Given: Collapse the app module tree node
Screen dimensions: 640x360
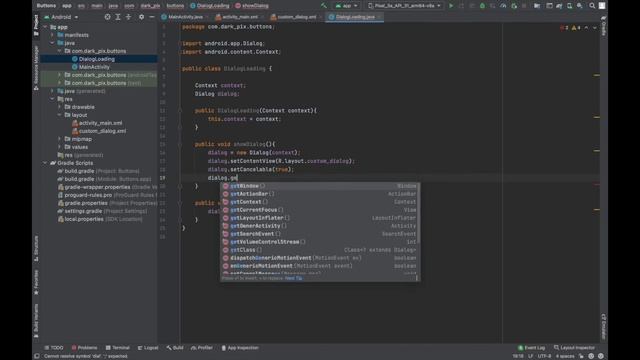Looking at the screenshot, I should (x=45, y=27).
